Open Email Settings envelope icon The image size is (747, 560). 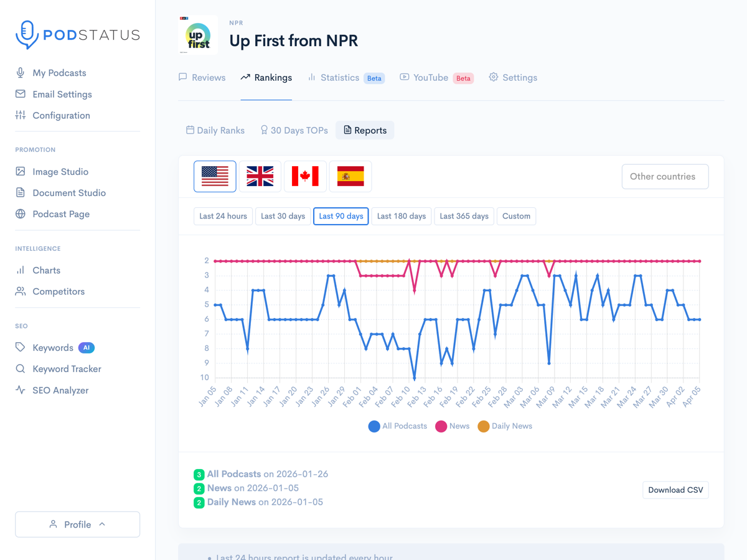[x=21, y=94]
